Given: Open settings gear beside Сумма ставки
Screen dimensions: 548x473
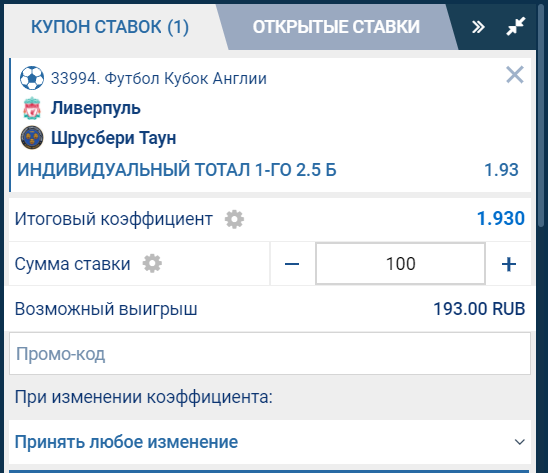Looking at the screenshot, I should pos(152,264).
